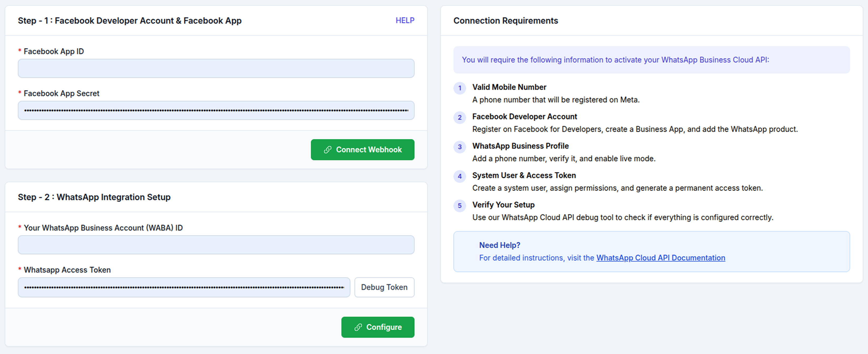Click the Whatsapp Access Token field
This screenshot has width=868, height=354.
184,287
